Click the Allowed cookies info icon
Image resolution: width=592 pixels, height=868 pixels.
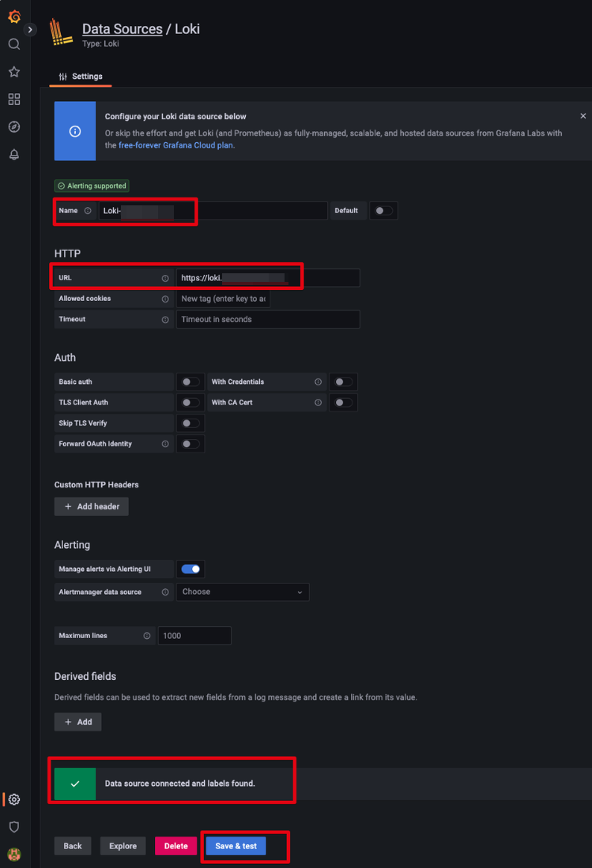click(x=165, y=299)
